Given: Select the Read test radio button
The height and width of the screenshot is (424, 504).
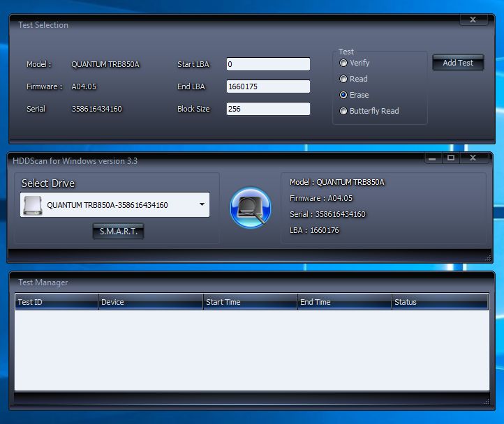Looking at the screenshot, I should pyautogui.click(x=343, y=79).
